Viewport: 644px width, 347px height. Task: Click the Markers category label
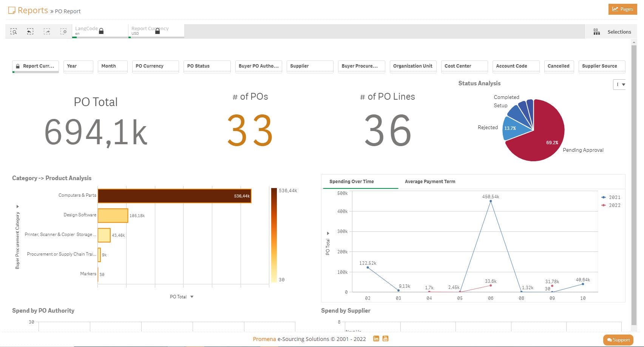[88, 274]
